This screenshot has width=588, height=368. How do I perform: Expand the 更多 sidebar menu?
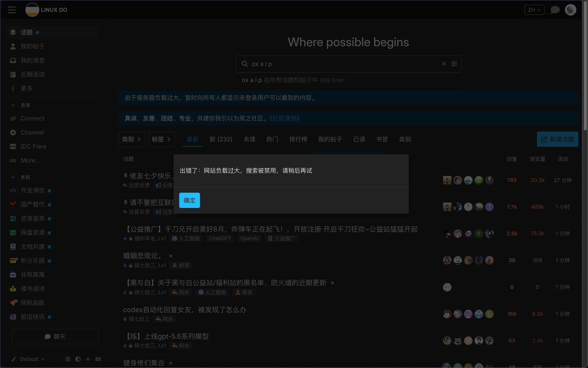tap(52, 89)
